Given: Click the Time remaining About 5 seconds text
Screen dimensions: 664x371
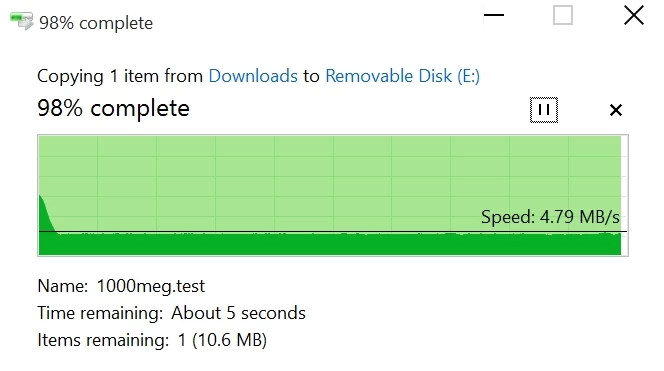Looking at the screenshot, I should pos(172,313).
